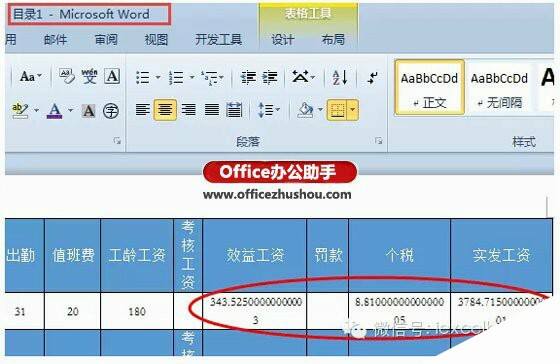Open the Phonetic Guide (wén) tool

(89, 76)
